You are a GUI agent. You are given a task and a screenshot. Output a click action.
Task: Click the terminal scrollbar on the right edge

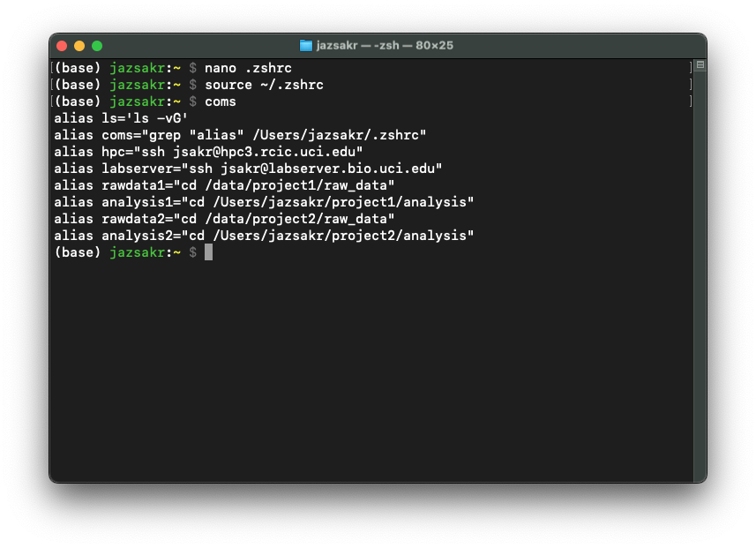tap(699, 265)
